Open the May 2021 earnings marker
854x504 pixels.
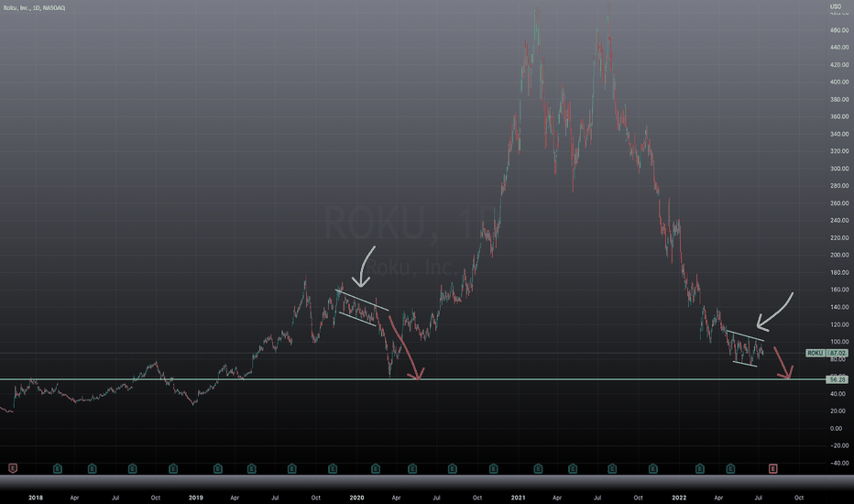tap(573, 468)
